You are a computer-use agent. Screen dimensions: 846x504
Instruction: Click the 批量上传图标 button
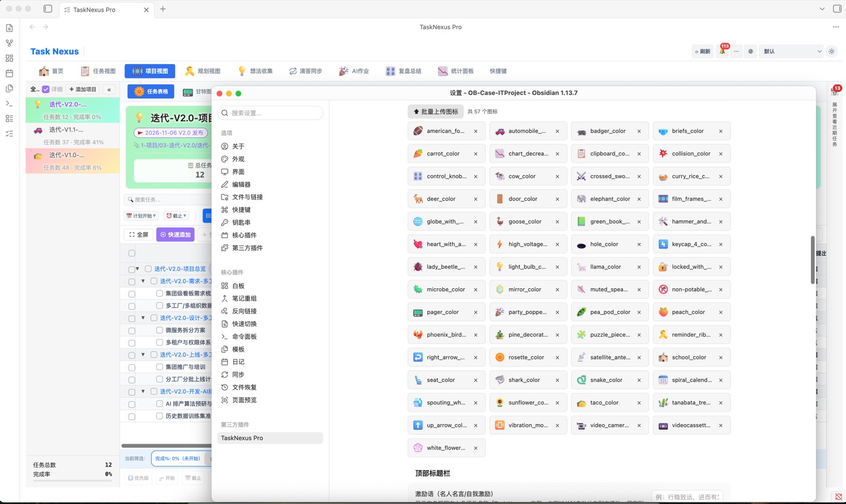pyautogui.click(x=436, y=112)
